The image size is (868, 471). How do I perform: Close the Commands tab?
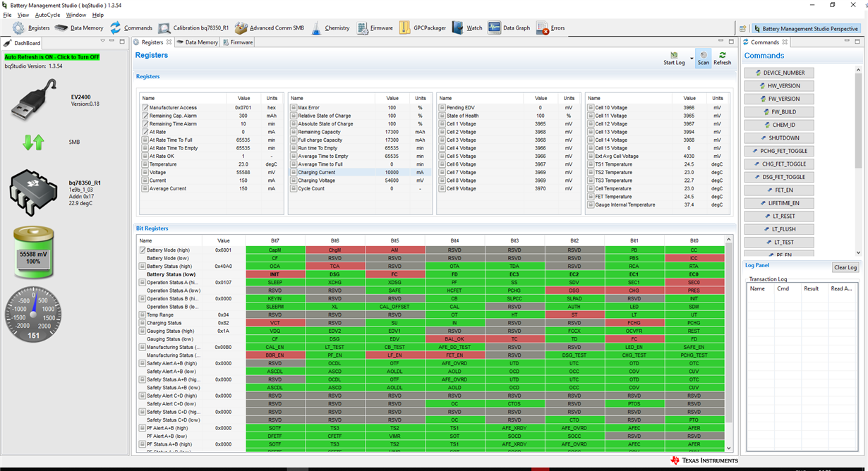point(785,42)
